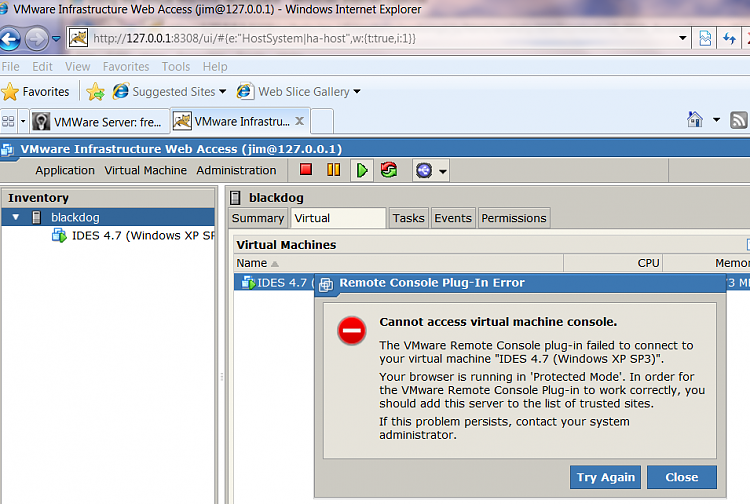Click the Quick Tabs icon

pos(8,121)
